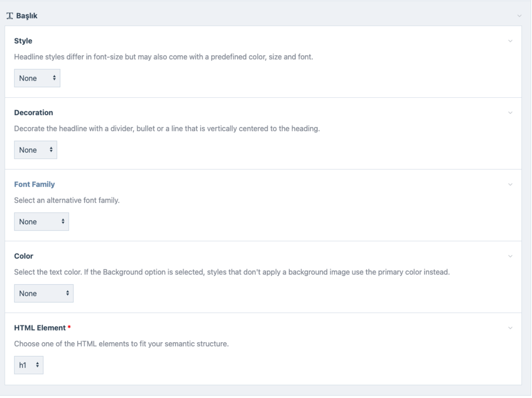
Task: Toggle the Decoration section chevron
Action: (x=510, y=113)
